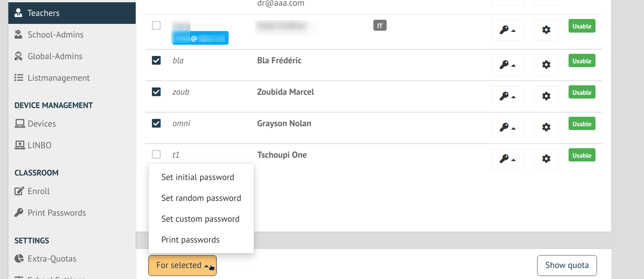Viewport: 644px width, 279px height.
Task: Open Listmanagement from the sidebar
Action: coord(58,78)
